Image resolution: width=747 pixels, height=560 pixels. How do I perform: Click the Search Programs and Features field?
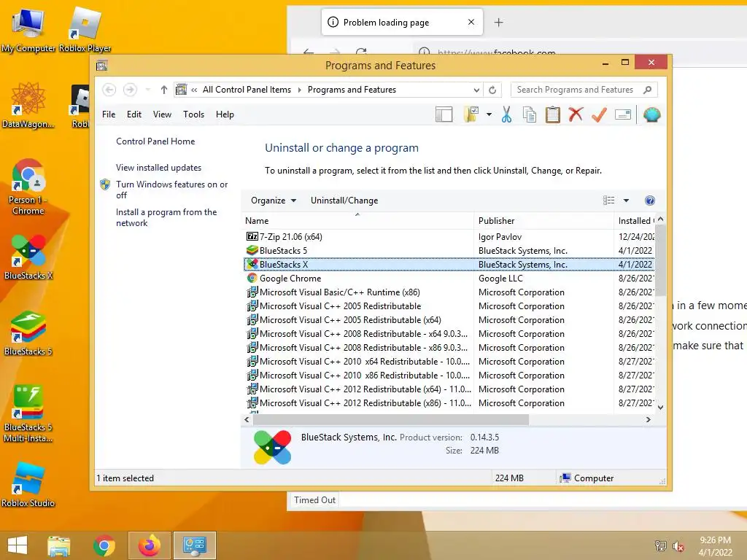[584, 90]
